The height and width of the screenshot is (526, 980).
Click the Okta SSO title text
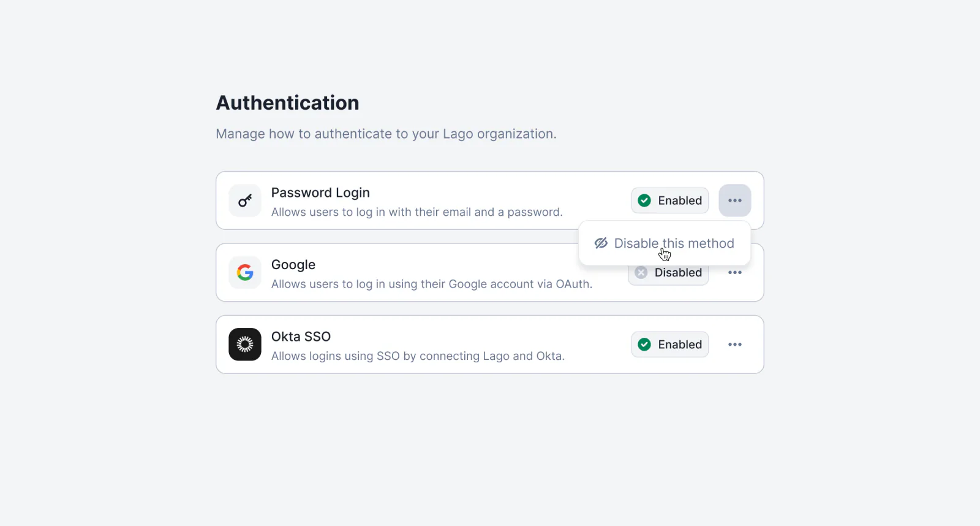tap(301, 337)
